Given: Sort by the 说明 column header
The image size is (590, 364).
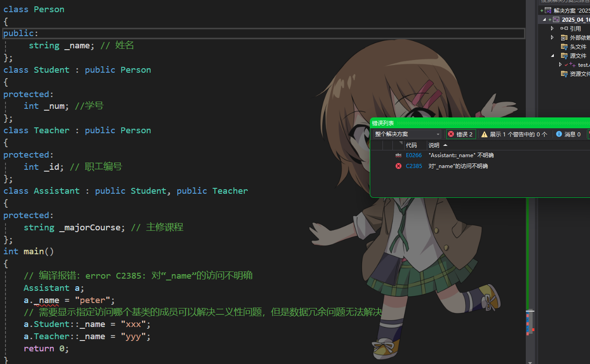Looking at the screenshot, I should (x=438, y=145).
